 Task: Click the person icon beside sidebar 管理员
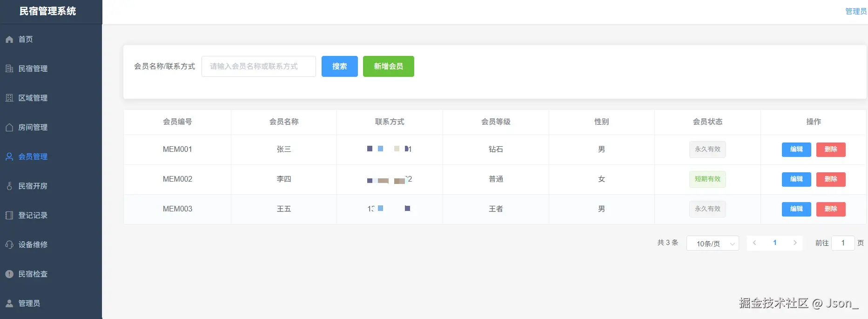pyautogui.click(x=9, y=304)
